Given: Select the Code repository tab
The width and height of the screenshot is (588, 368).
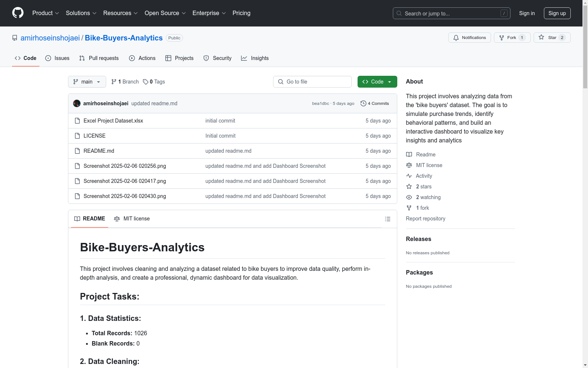Looking at the screenshot, I should [26, 58].
